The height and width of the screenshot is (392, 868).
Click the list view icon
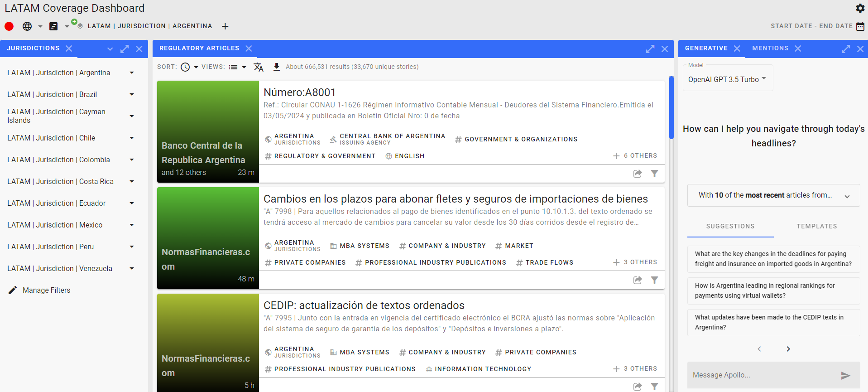[x=233, y=67]
